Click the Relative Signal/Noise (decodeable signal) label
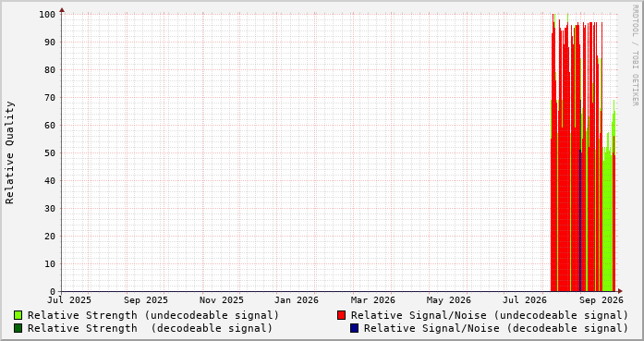Viewport: 644px width, 341px height. (x=496, y=329)
